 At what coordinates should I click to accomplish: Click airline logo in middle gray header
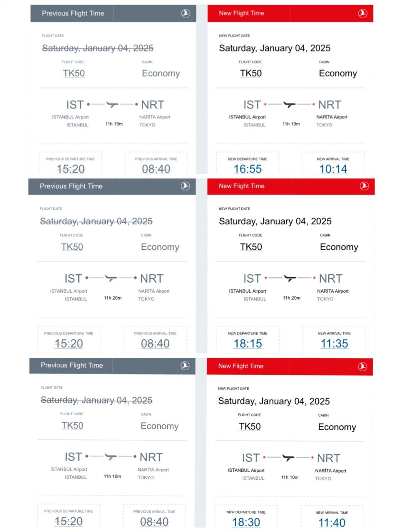click(x=185, y=186)
